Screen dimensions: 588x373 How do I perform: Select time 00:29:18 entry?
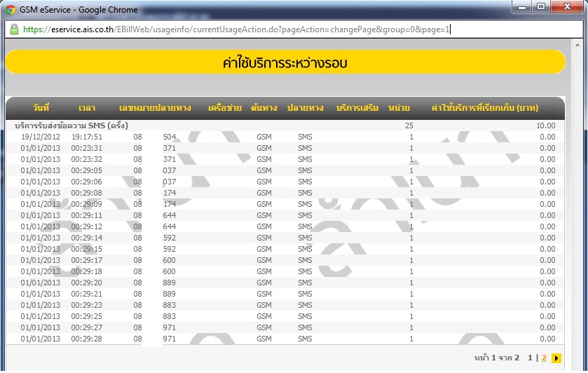pos(87,271)
